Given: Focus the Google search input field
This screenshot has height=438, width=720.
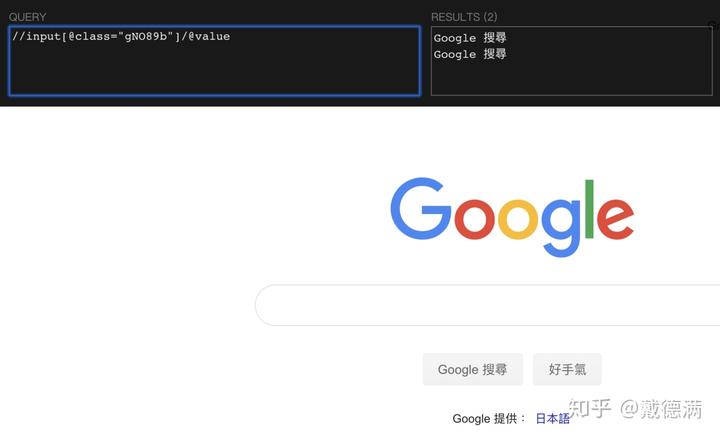Looking at the screenshot, I should (487, 305).
